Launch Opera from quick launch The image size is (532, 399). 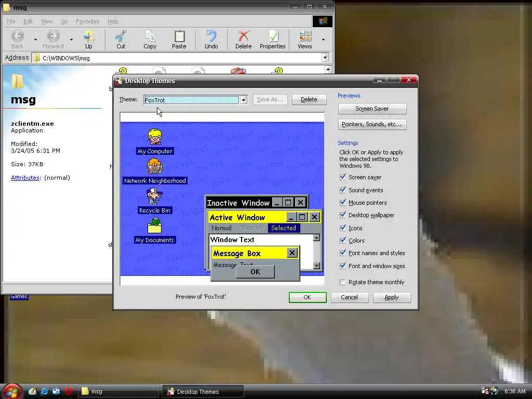[69, 391]
